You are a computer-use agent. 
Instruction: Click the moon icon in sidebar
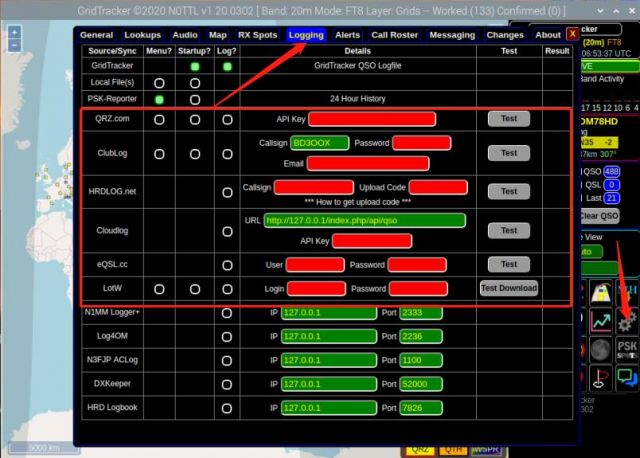[600, 349]
